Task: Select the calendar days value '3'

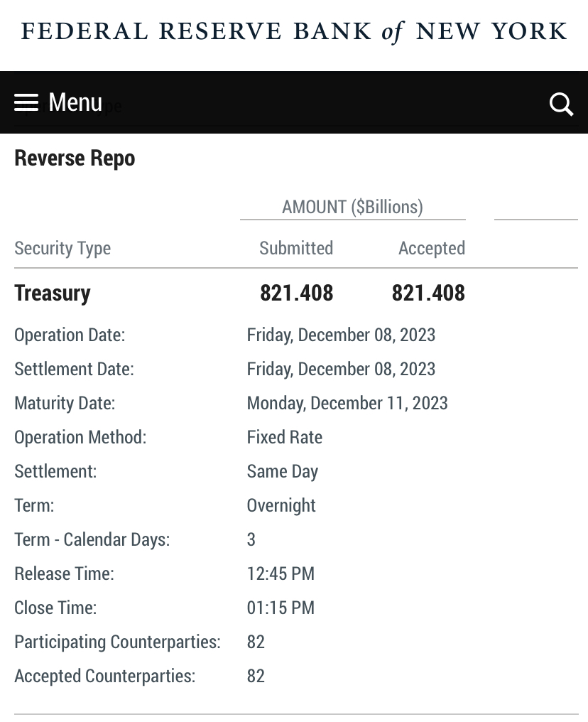Action: pos(251,539)
